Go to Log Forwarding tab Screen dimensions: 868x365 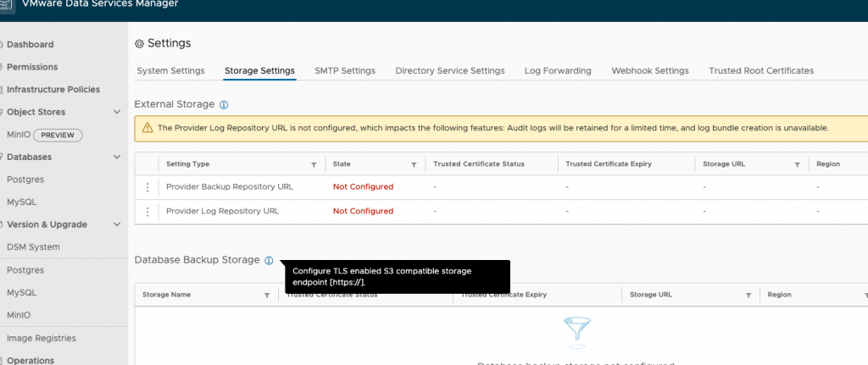tap(558, 71)
